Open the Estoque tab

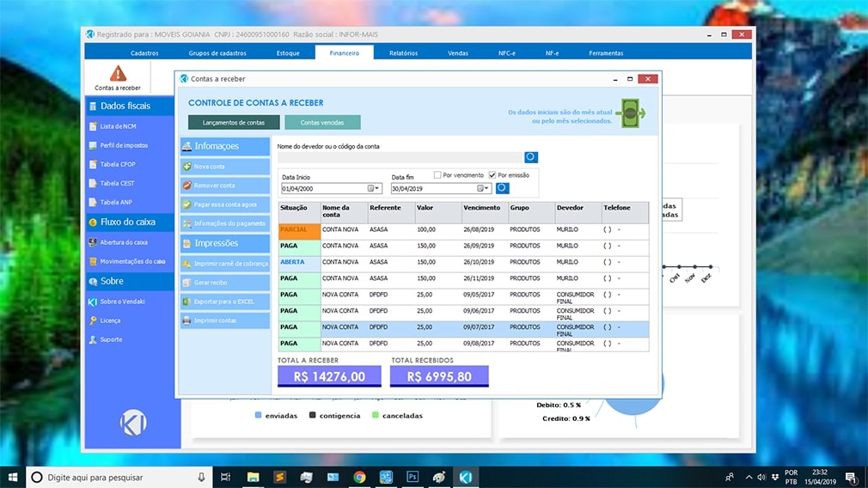[288, 53]
